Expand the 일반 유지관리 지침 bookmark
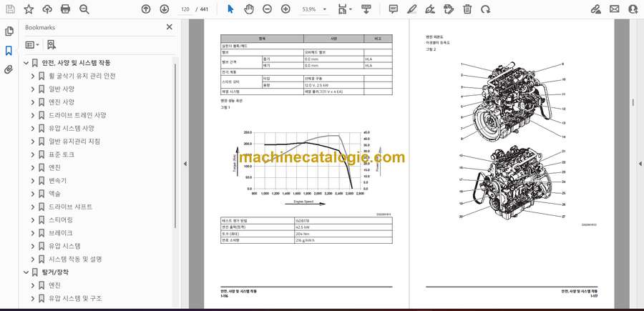The width and height of the screenshot is (644, 311). (x=33, y=142)
